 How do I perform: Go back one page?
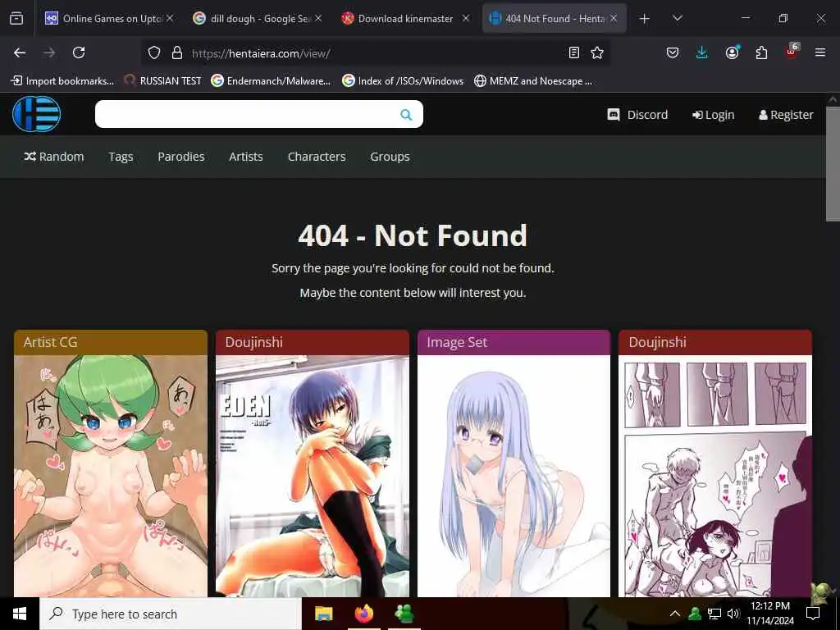pyautogui.click(x=20, y=52)
